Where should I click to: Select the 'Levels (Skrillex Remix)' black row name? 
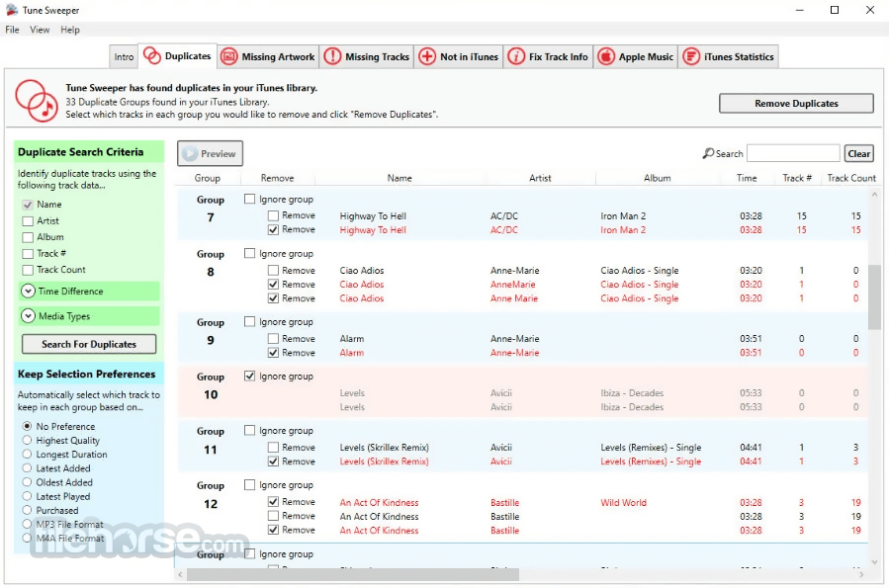[385, 448]
